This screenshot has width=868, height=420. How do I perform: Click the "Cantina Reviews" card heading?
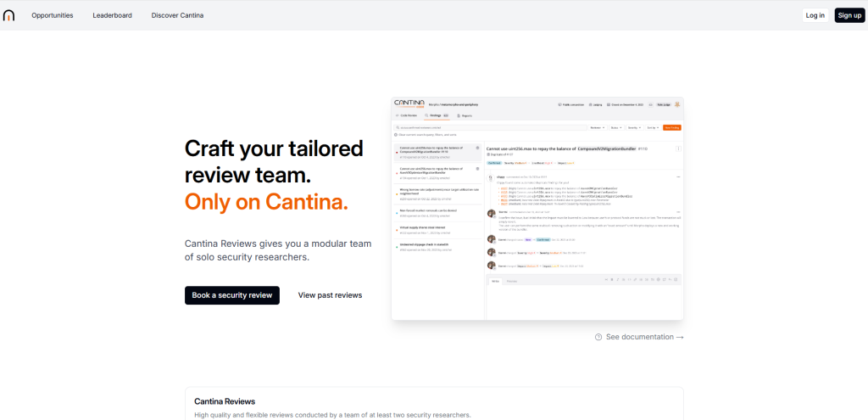pos(225,401)
